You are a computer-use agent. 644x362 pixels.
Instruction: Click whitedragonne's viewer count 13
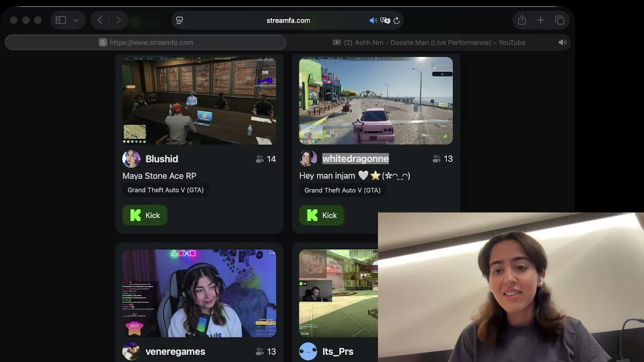(443, 159)
